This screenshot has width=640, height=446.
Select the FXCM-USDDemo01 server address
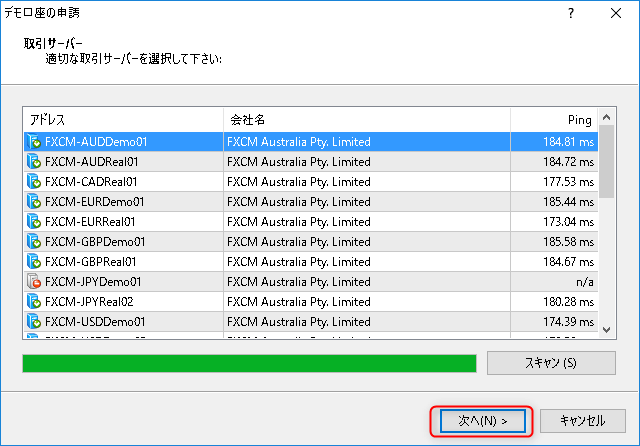(x=95, y=322)
